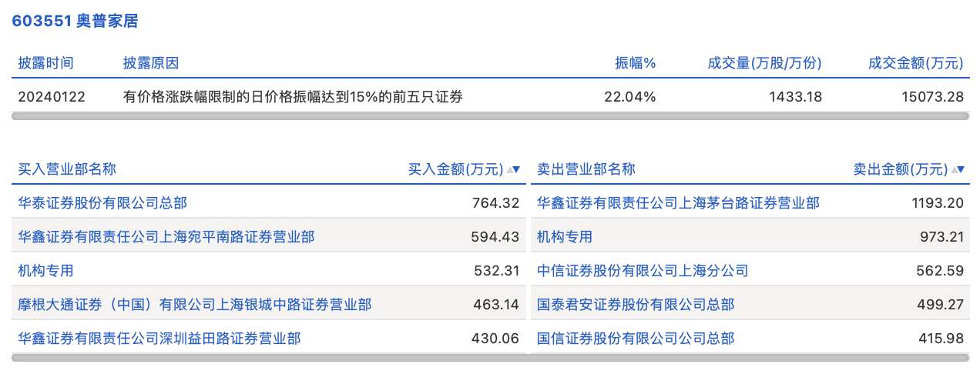
Task: Select 国泰君安证券股份有限公司总部 seller entry
Action: coord(636,305)
